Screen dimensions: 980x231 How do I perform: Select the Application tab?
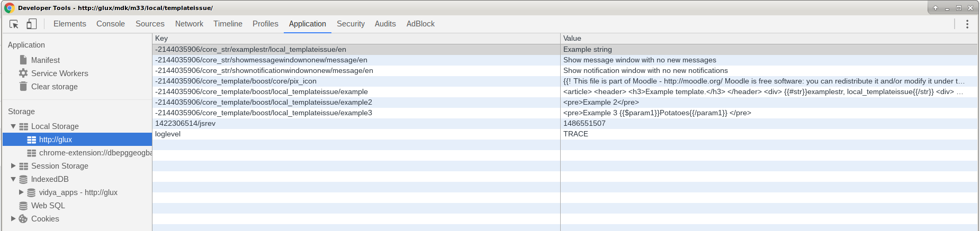(308, 24)
